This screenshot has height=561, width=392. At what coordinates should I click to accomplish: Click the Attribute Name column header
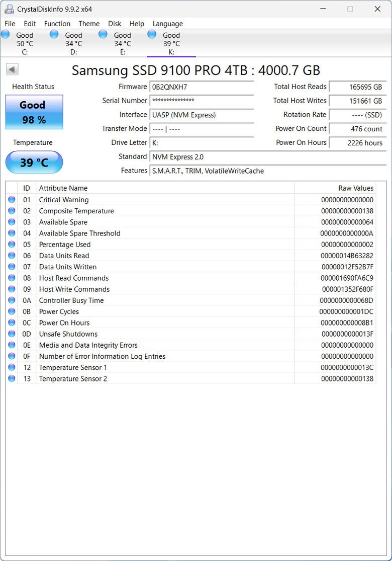165,188
